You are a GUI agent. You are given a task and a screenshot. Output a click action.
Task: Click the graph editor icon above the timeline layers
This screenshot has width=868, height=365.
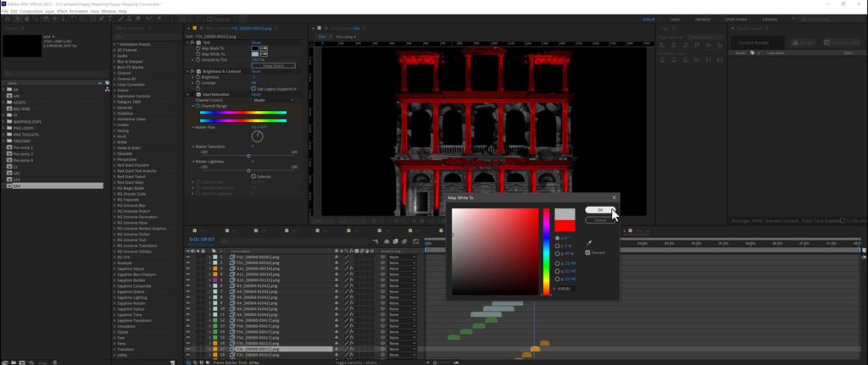click(x=415, y=241)
